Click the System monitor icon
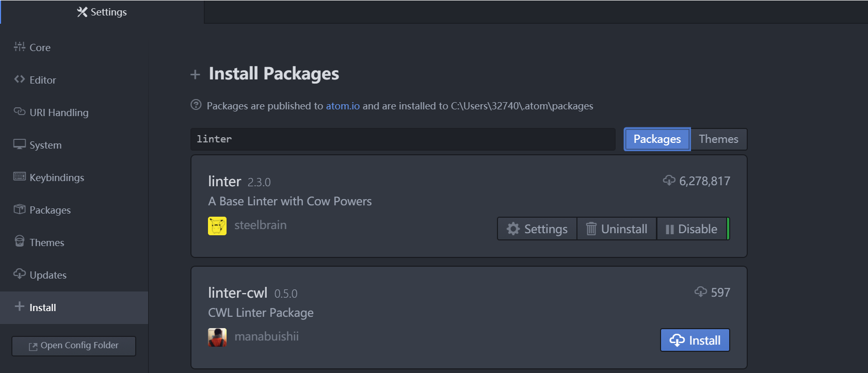Viewport: 868px width, 373px height. coord(20,144)
